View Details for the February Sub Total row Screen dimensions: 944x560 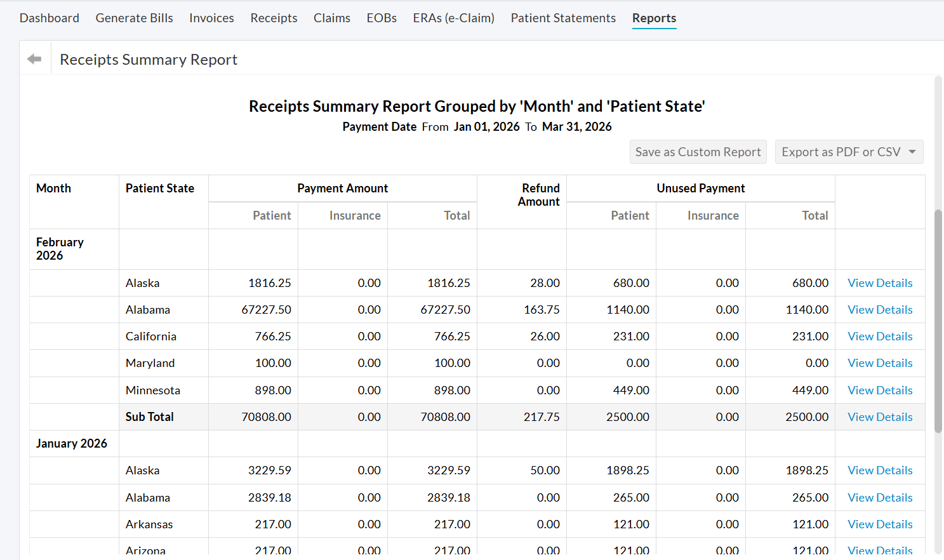coord(880,417)
